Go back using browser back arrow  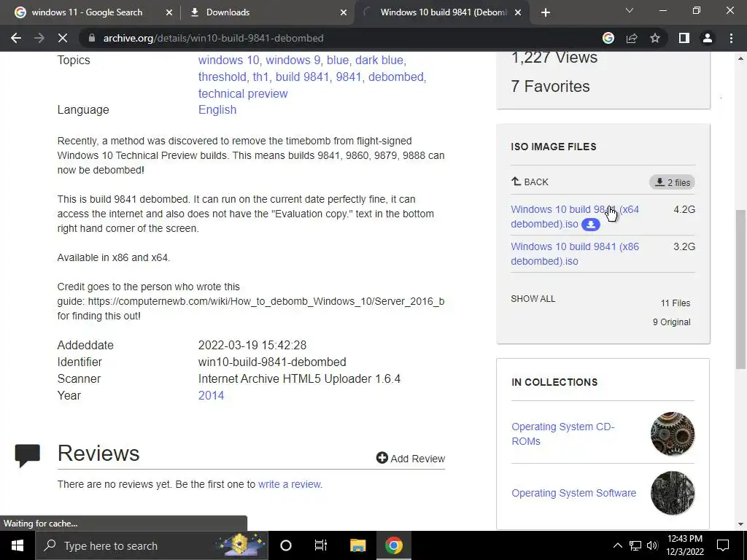click(x=16, y=38)
